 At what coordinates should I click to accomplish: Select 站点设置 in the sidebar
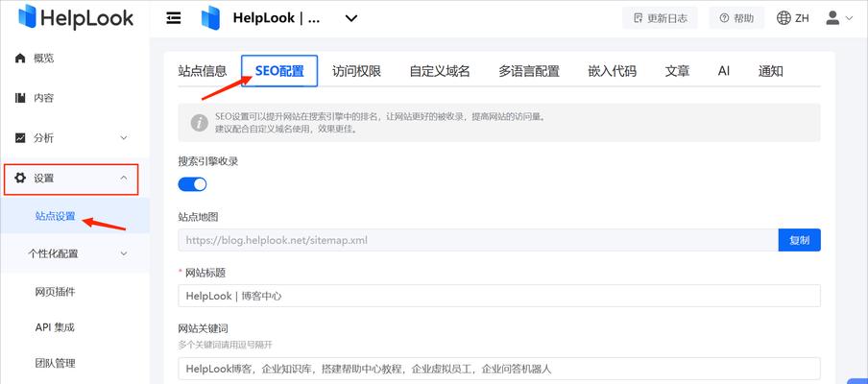point(55,216)
